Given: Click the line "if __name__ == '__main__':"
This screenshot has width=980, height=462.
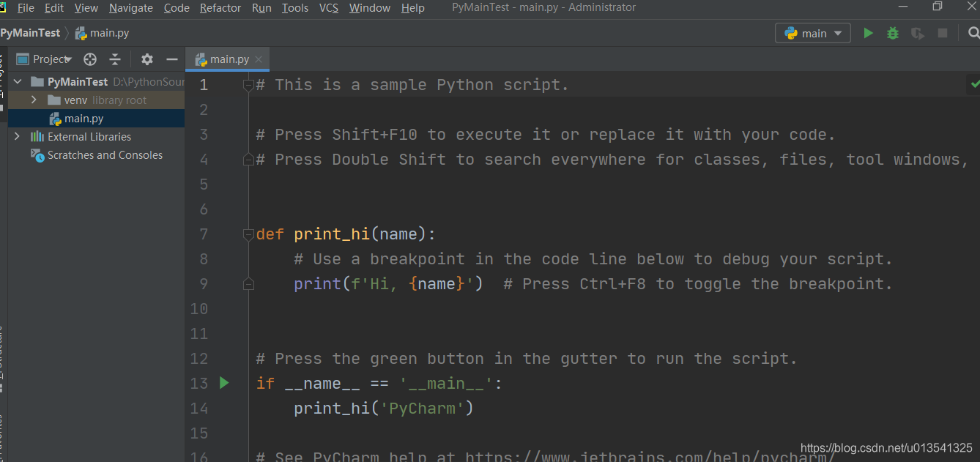Looking at the screenshot, I should tap(379, 384).
